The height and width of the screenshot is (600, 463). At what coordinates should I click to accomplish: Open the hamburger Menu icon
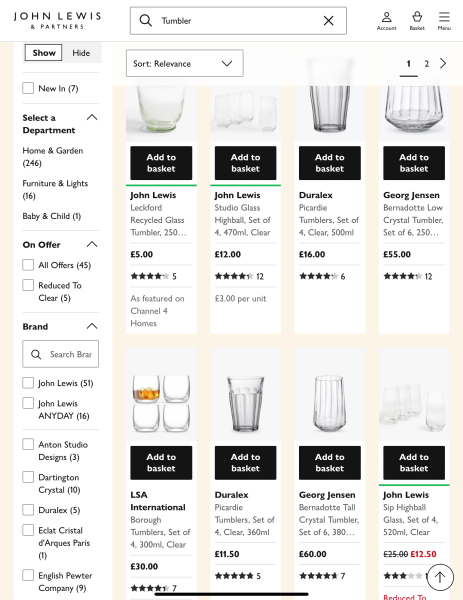[444, 21]
